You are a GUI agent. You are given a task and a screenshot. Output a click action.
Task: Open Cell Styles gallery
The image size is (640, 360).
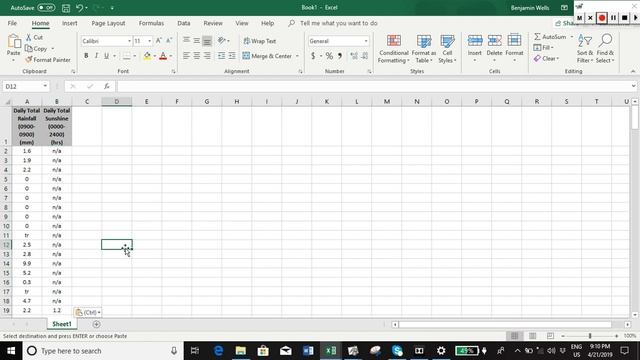pyautogui.click(x=447, y=49)
